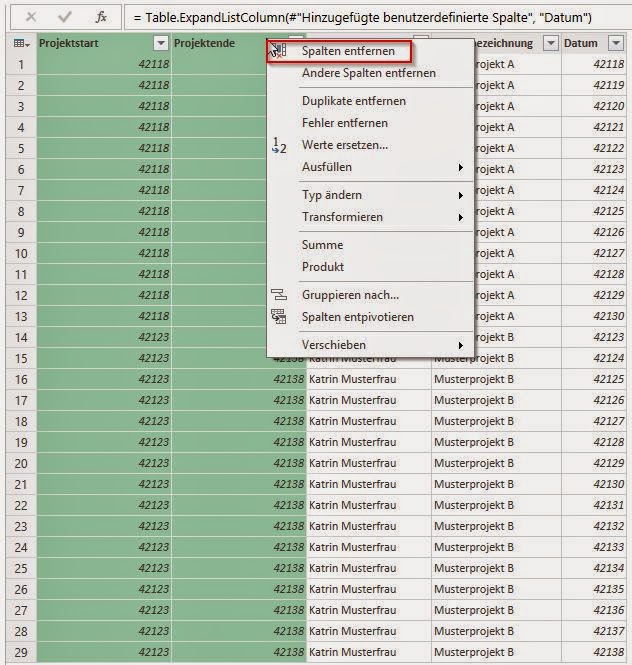Open the Projektstart column filter dropdown
Viewport: 632px width, 665px height.
pyautogui.click(x=161, y=43)
